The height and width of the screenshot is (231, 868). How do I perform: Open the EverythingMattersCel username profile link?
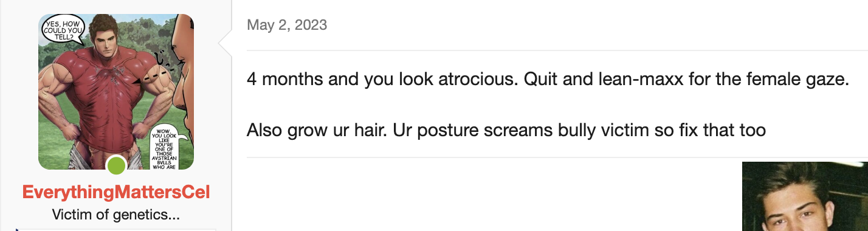tap(116, 193)
